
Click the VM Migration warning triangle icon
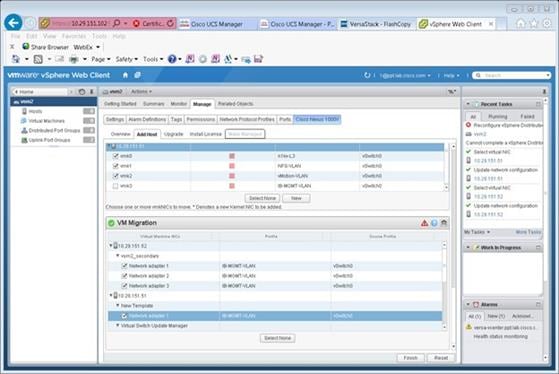(x=424, y=223)
